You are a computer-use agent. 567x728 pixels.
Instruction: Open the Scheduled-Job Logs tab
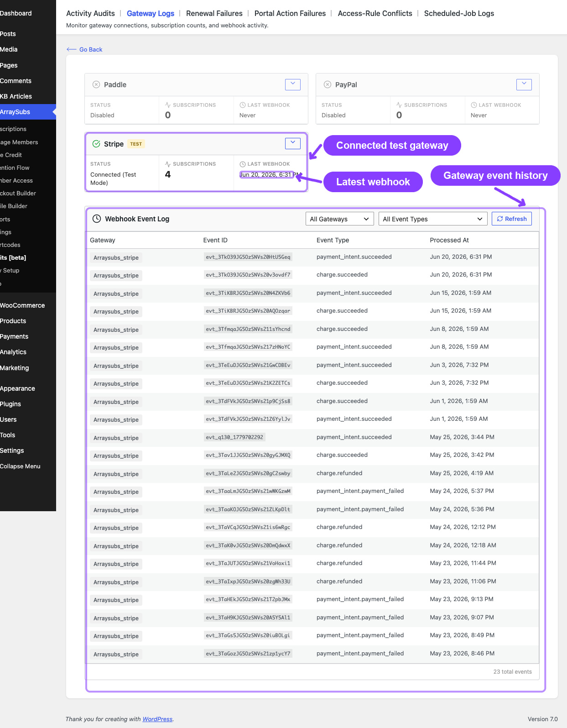point(459,13)
